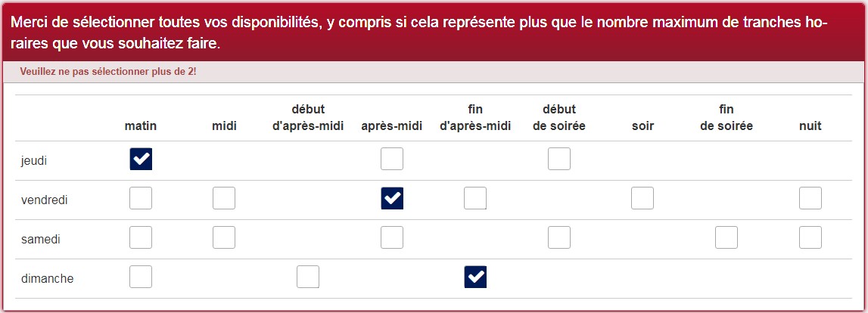The image size is (868, 313).
Task: Check vendredi nuit checkbox
Action: pyautogui.click(x=810, y=199)
